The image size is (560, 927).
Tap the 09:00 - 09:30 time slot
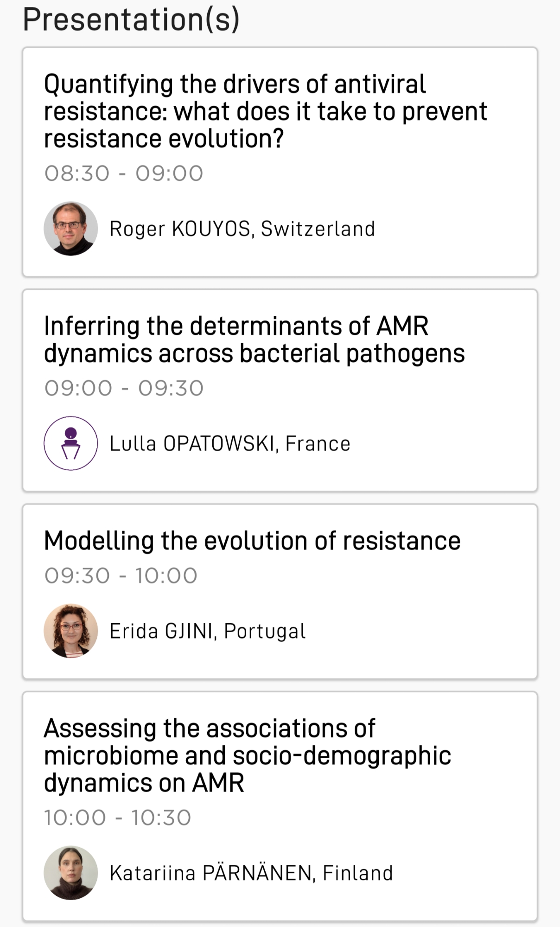(x=124, y=388)
